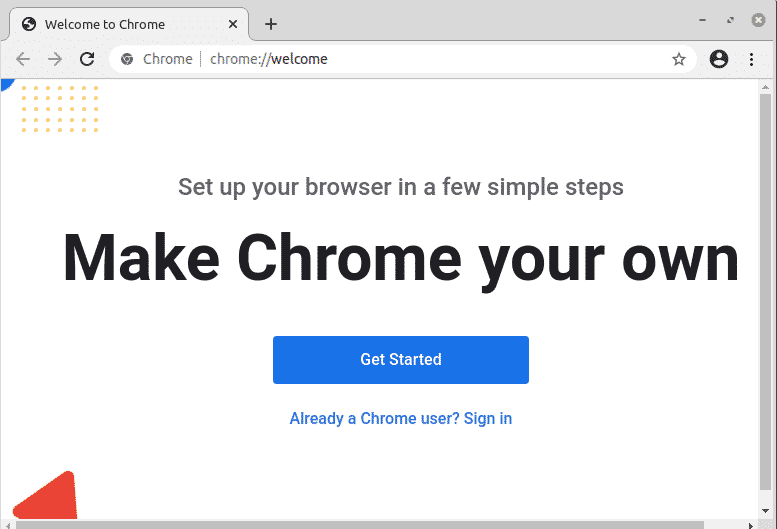This screenshot has width=777, height=529.
Task: Click the horizontal scrollbar thumb at the bottom
Action: point(360,524)
